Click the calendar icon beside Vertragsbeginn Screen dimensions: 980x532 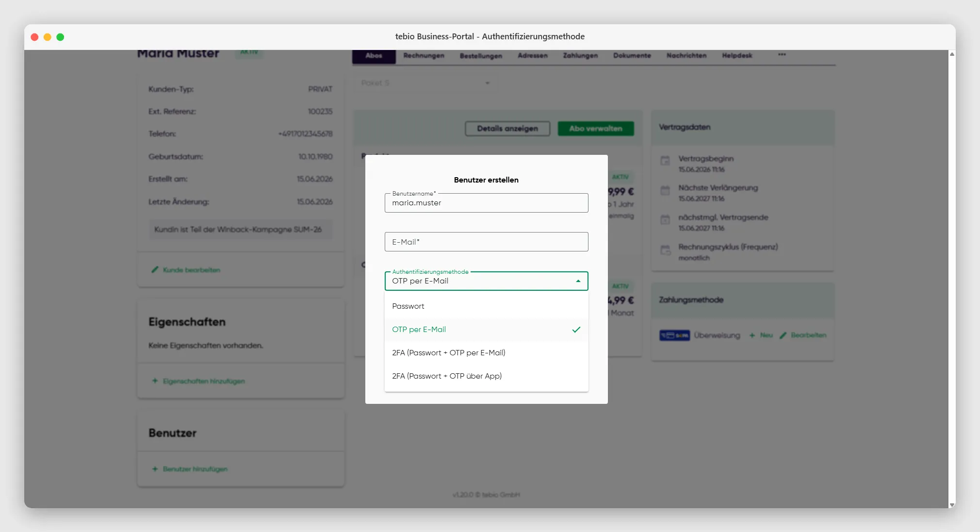pos(665,161)
